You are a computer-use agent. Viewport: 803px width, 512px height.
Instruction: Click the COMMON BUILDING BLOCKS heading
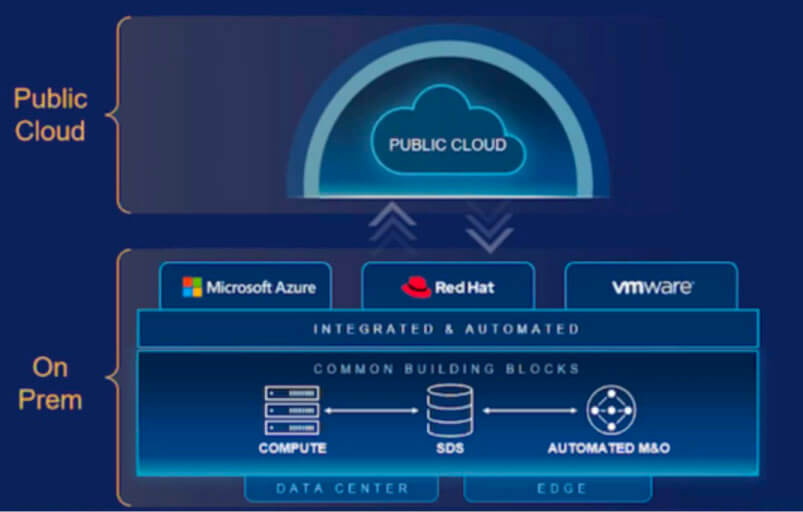coord(447,369)
